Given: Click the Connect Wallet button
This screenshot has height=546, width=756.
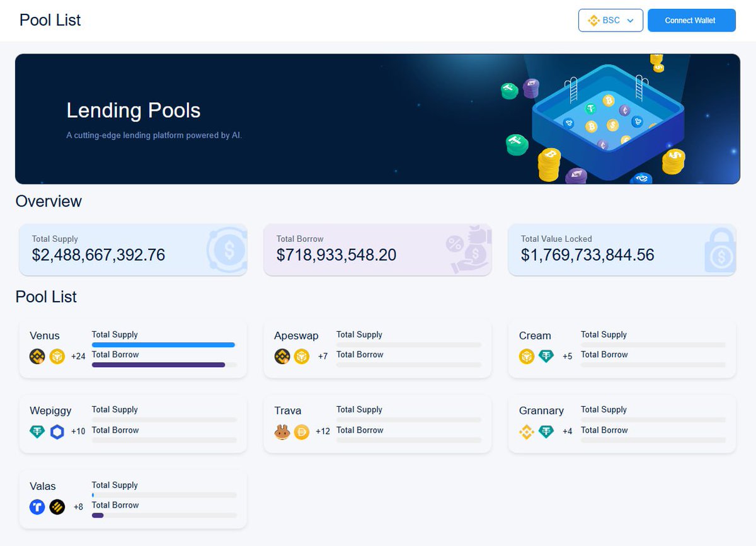Looking at the screenshot, I should pos(691,20).
